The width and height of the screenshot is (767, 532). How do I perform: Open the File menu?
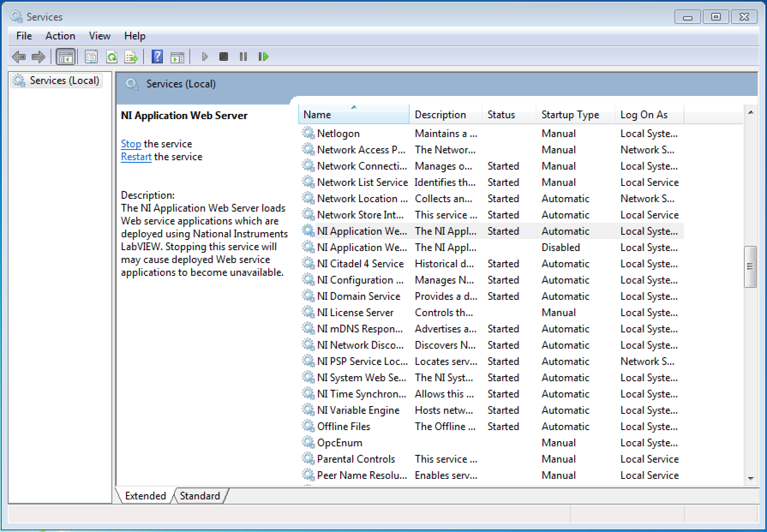(24, 36)
